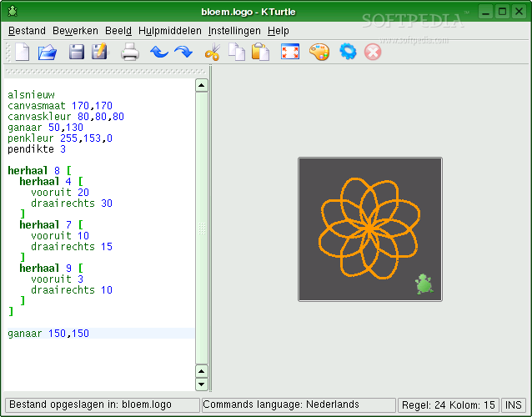Viewport: 532px width, 417px height.
Task: Click the copy icon in the toolbar
Action: point(237,52)
